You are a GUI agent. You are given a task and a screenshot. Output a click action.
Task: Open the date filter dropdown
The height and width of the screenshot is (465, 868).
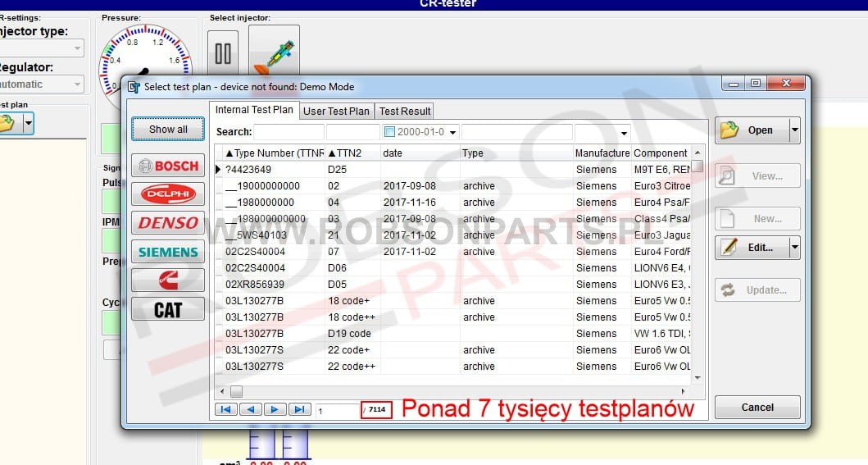452,132
